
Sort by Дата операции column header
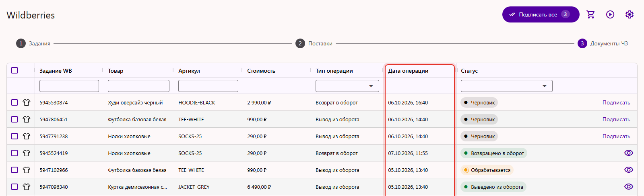(x=408, y=71)
